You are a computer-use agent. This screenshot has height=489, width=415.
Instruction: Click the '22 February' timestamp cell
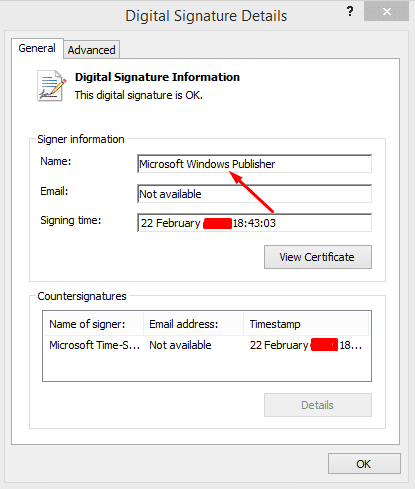coord(306,345)
